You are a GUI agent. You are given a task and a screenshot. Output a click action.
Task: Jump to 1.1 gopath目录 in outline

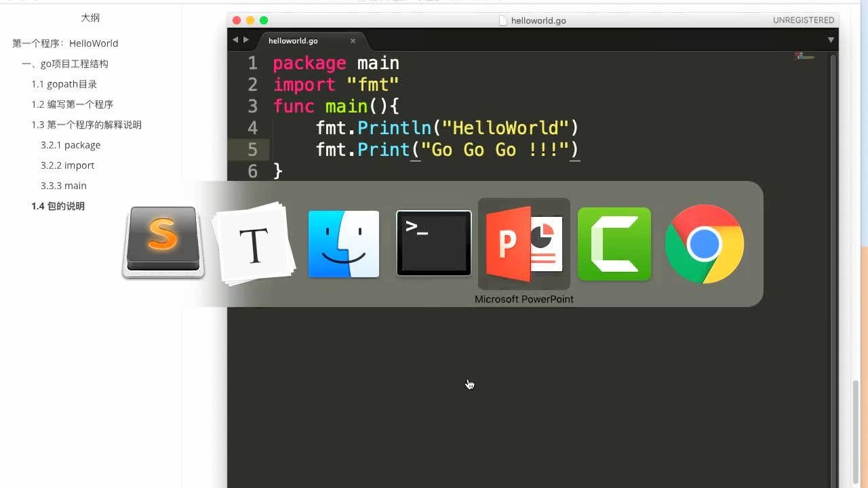[x=64, y=84]
